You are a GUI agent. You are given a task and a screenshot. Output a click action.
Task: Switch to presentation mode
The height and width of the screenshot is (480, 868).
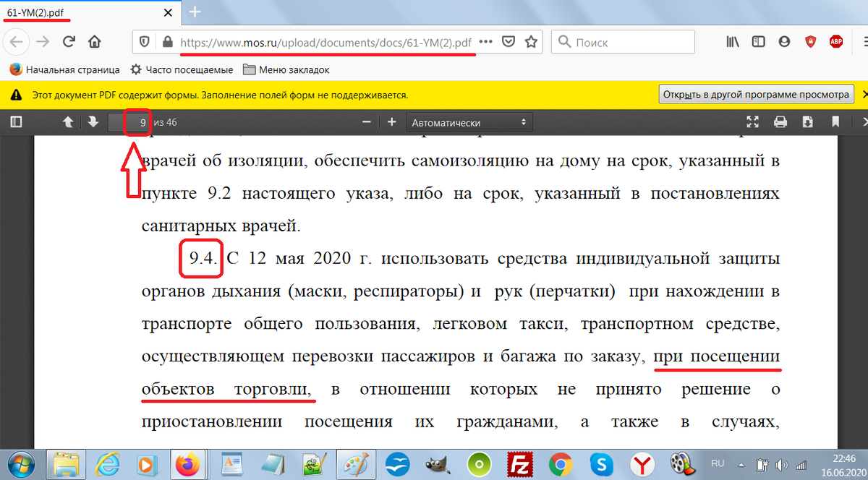coord(752,122)
